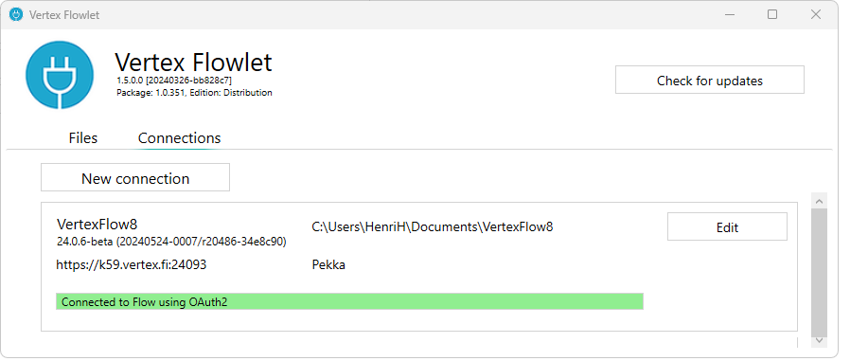Check for updates
The width and height of the screenshot is (868, 361).
click(x=709, y=81)
